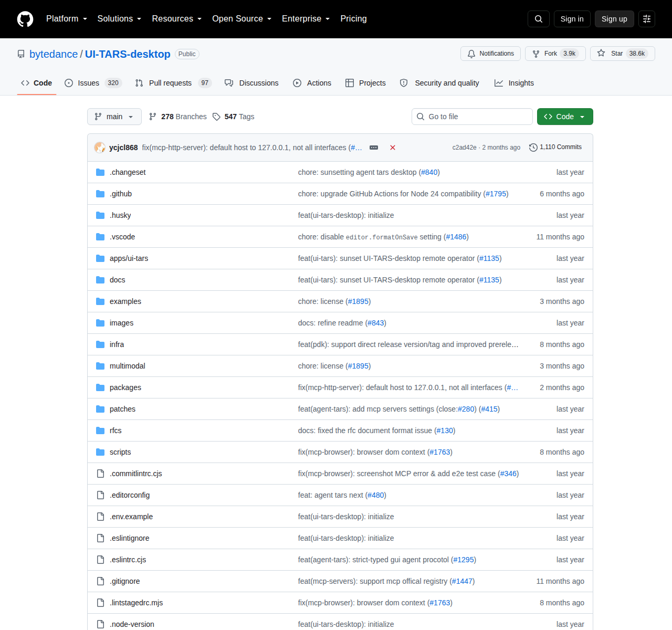
Task: Click the folder icon for packages
Action: tap(100, 387)
